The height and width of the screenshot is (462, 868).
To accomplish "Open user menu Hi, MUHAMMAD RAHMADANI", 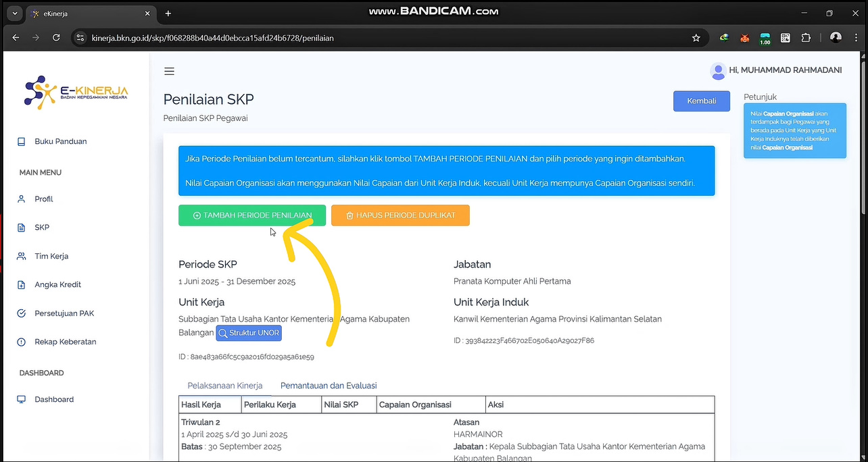I will point(776,70).
